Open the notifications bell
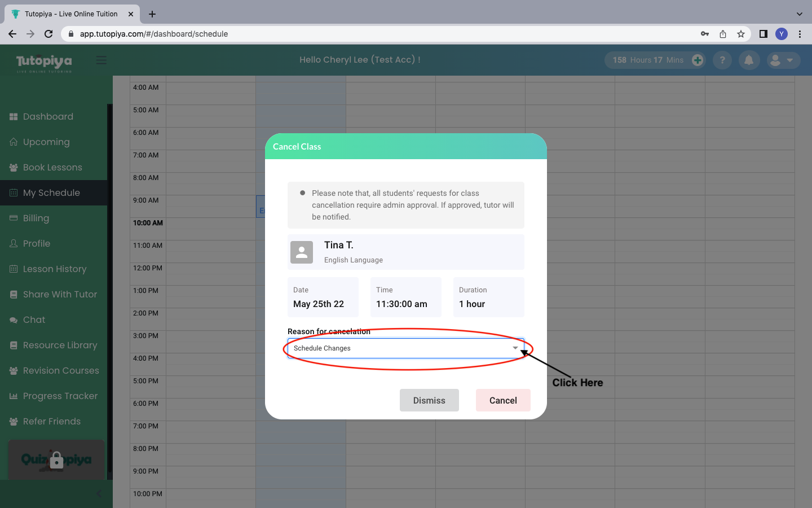 coord(749,60)
